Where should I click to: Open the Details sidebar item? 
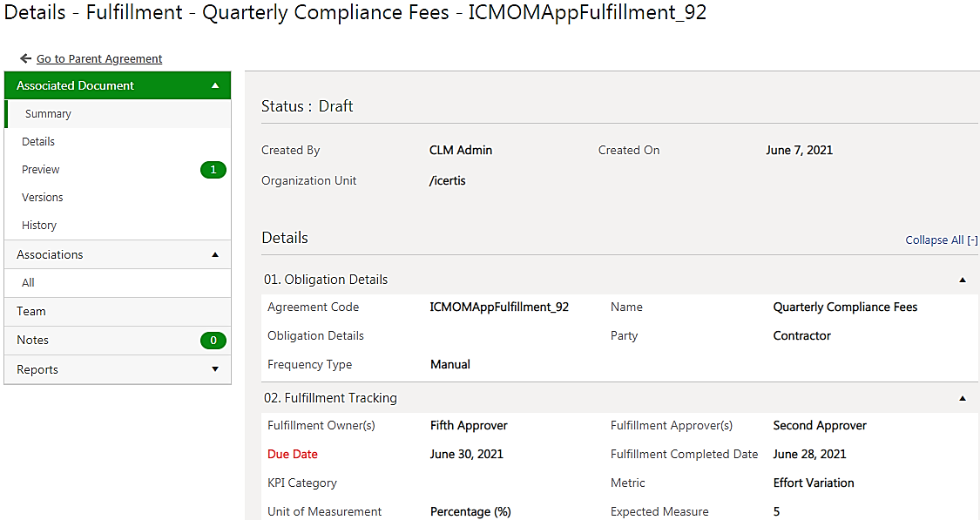coord(38,142)
